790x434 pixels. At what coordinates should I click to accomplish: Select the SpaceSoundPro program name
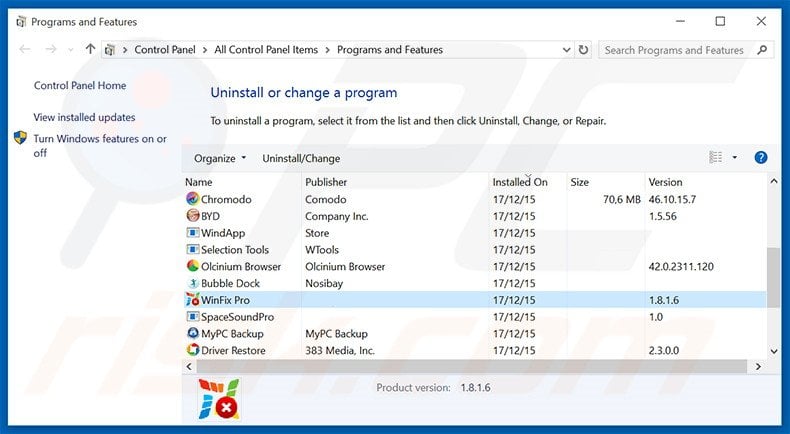pyautogui.click(x=237, y=317)
